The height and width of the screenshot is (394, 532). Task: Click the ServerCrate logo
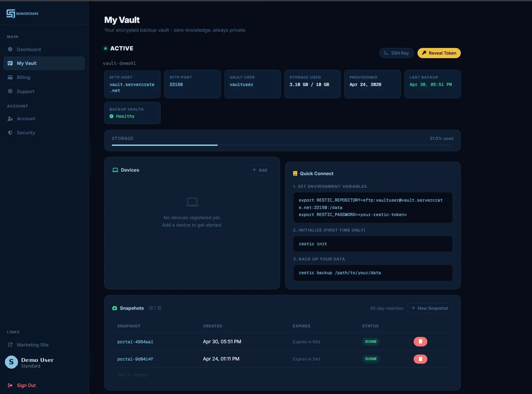[x=22, y=13]
